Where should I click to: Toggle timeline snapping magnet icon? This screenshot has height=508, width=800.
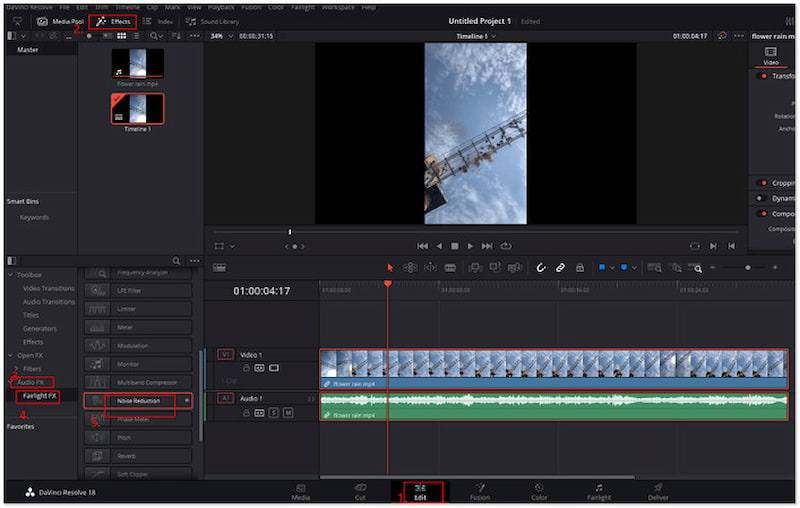pos(541,268)
